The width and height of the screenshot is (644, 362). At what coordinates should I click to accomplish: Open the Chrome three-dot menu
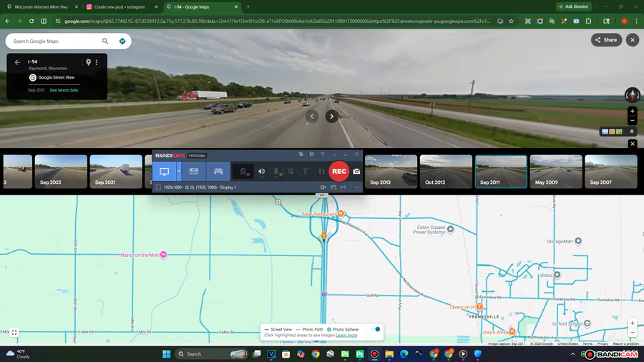pos(636,21)
